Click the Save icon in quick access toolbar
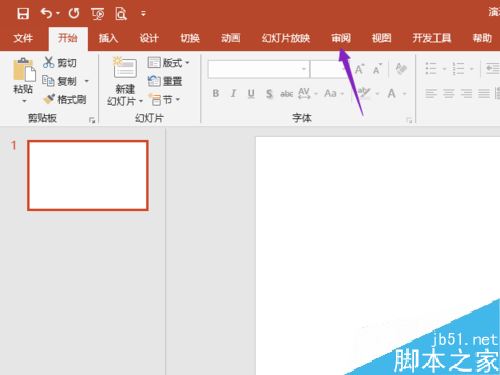 (x=23, y=14)
